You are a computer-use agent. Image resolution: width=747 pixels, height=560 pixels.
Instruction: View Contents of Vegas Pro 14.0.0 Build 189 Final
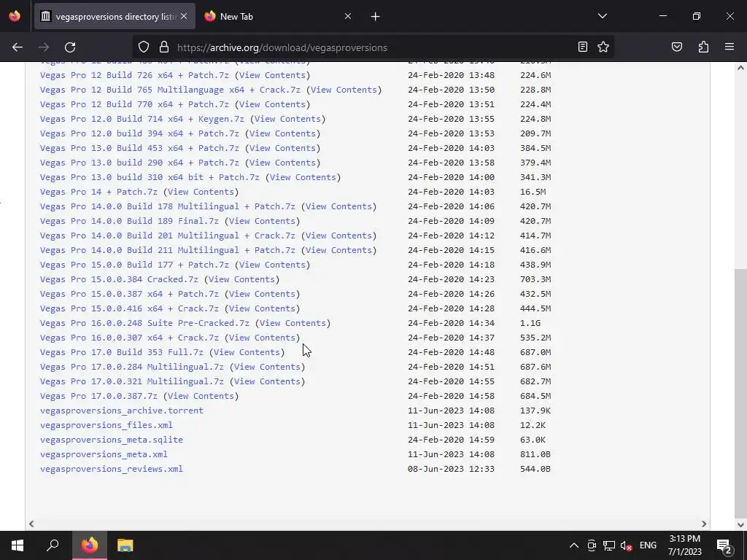click(x=262, y=221)
